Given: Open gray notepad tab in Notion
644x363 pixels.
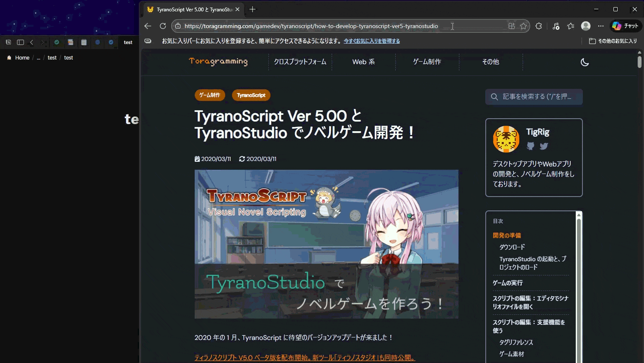Looking at the screenshot, I should (84, 42).
